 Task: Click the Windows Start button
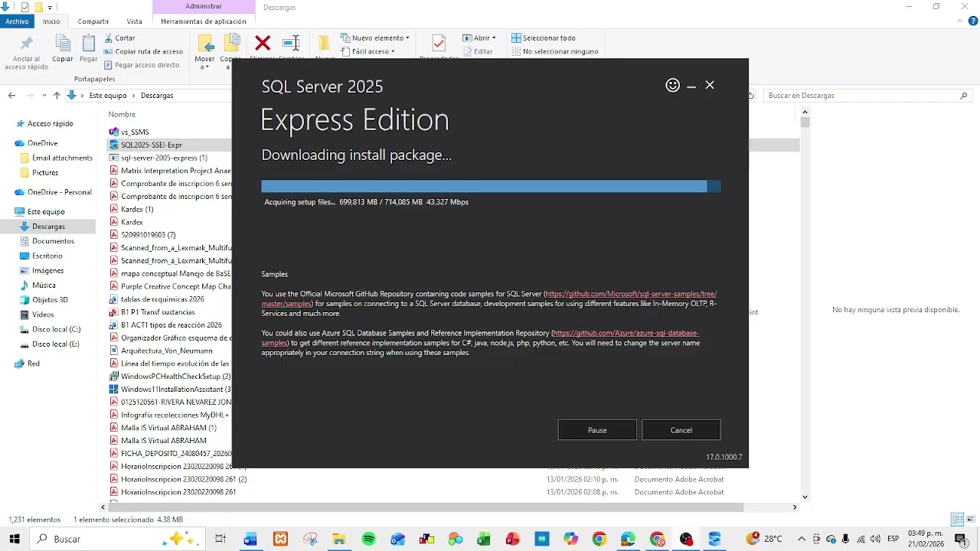click(15, 539)
